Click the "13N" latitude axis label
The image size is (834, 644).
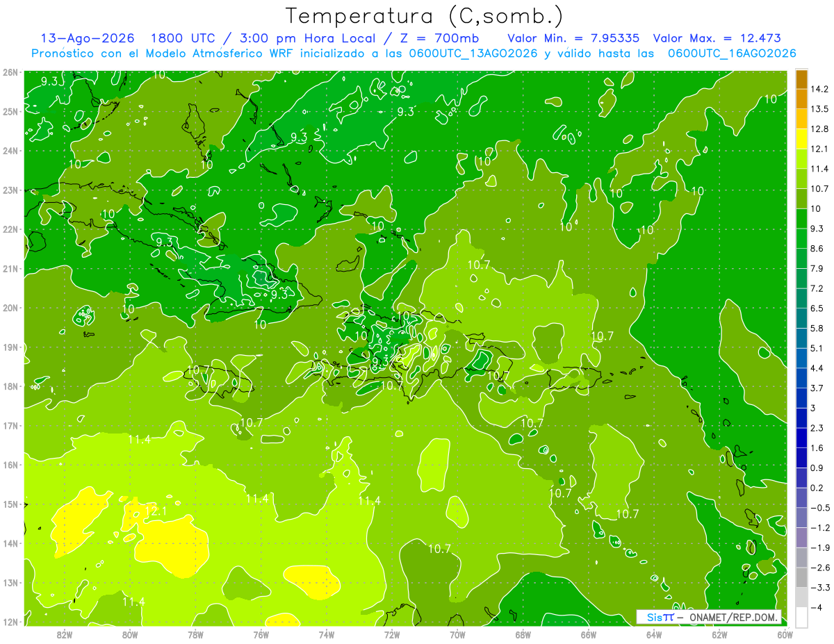pos(10,583)
